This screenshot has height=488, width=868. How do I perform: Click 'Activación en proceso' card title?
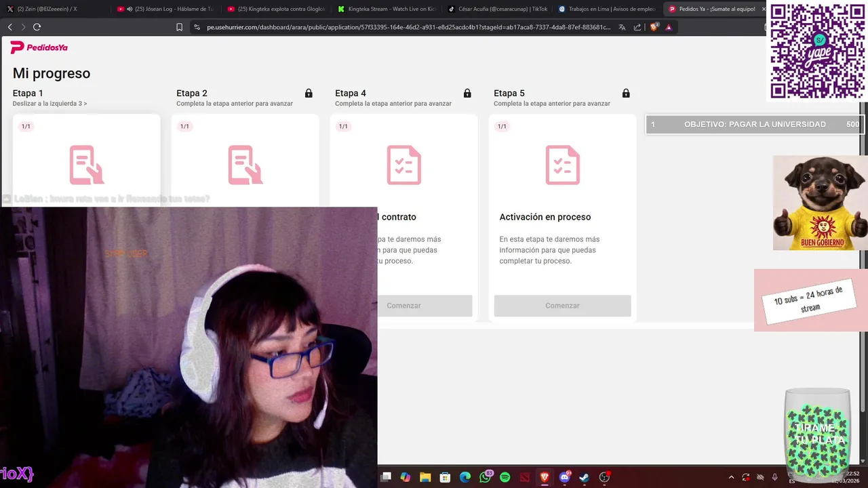545,217
